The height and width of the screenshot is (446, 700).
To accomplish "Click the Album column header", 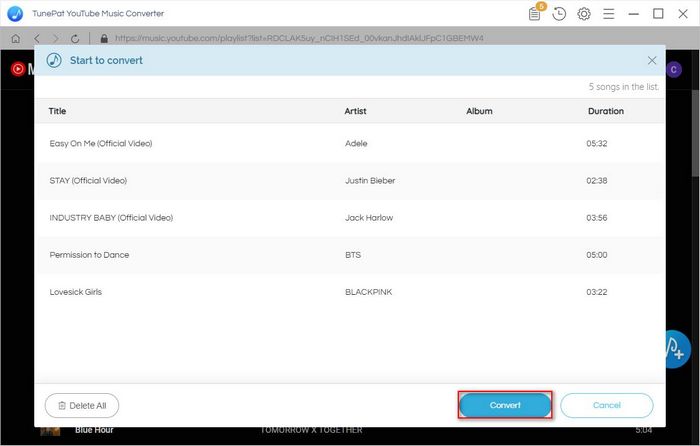I will 479,111.
